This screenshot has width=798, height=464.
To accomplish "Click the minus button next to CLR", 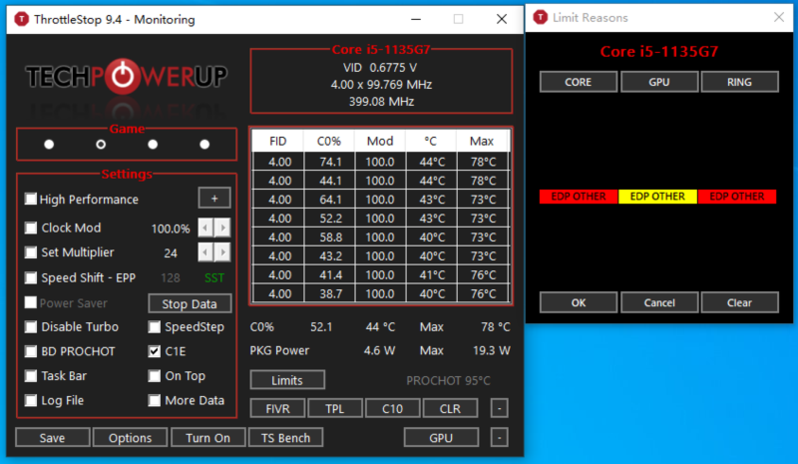I will tap(499, 409).
